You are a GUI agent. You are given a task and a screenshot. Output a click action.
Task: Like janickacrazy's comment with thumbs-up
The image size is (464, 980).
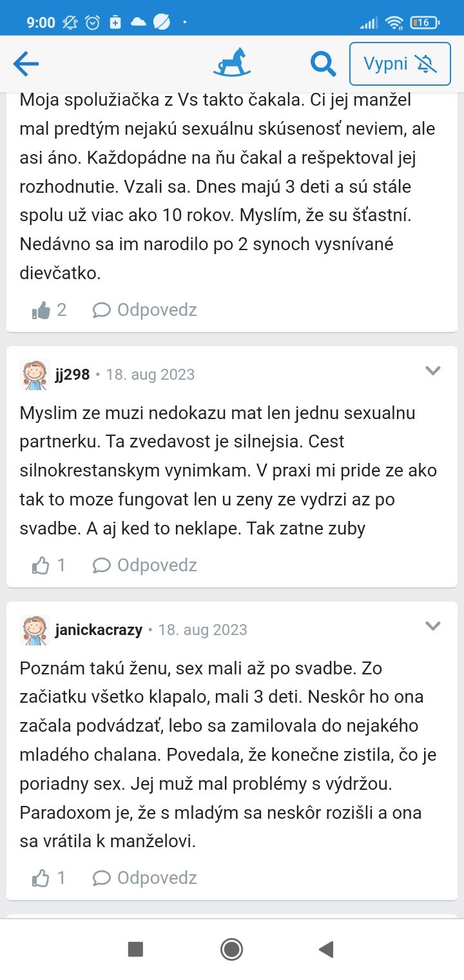[x=41, y=878]
